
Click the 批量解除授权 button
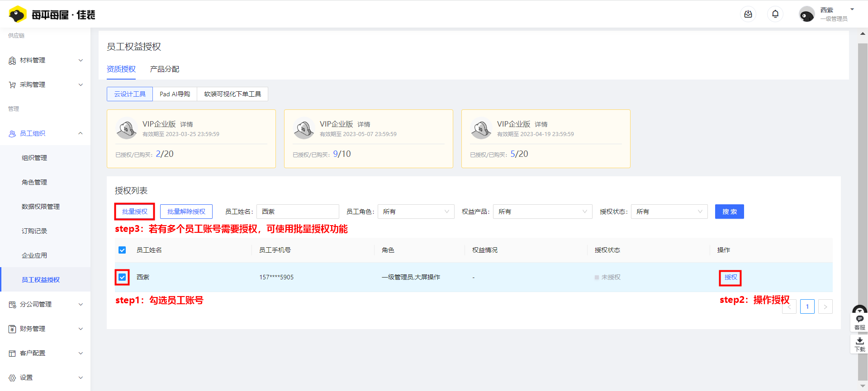coord(186,212)
